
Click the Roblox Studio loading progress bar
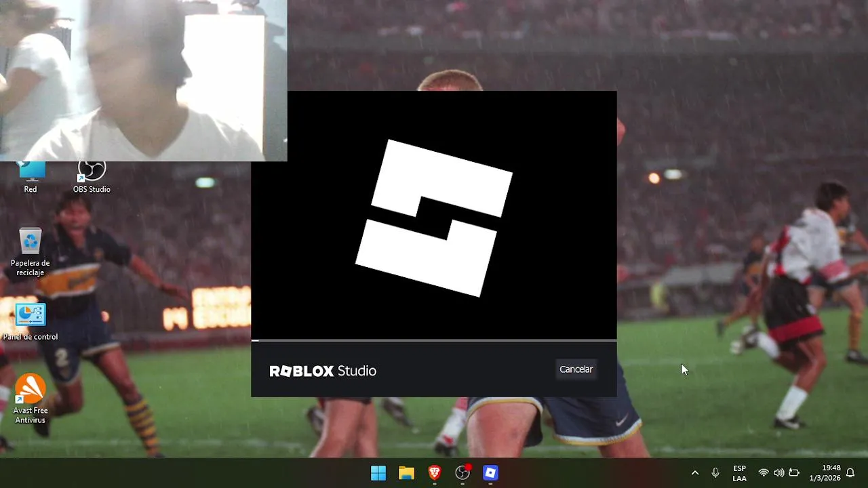point(434,340)
